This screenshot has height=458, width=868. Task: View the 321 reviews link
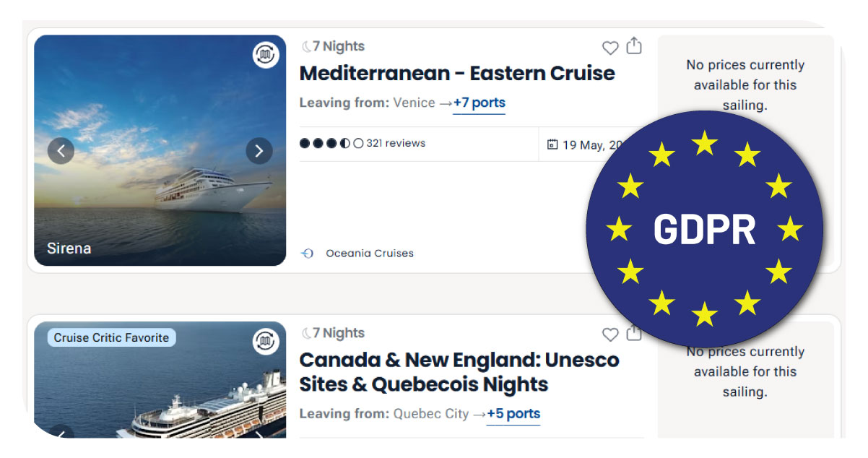(x=396, y=143)
